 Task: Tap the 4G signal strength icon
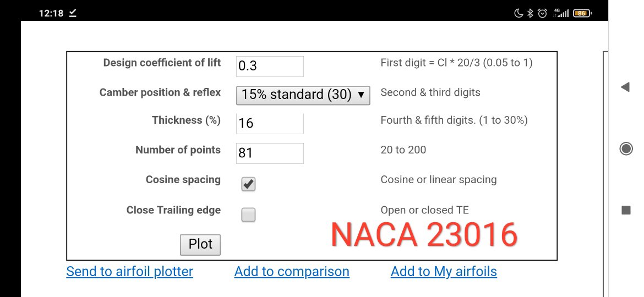561,13
